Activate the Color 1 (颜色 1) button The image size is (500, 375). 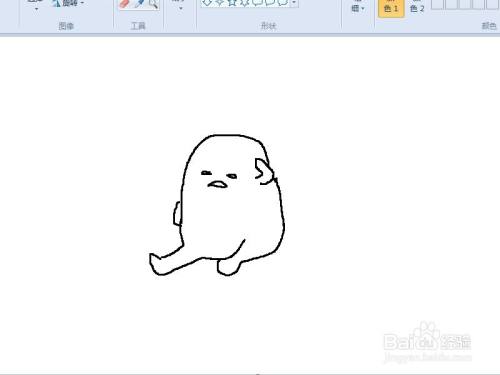pyautogui.click(x=391, y=8)
